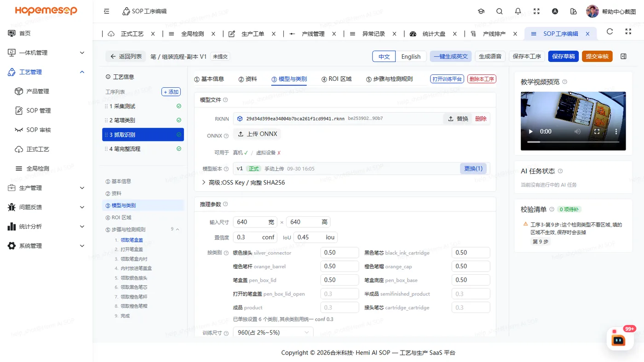Click help icon beside 教学视频预览
Image resolution: width=644 pixels, height=362 pixels.
tap(565, 82)
